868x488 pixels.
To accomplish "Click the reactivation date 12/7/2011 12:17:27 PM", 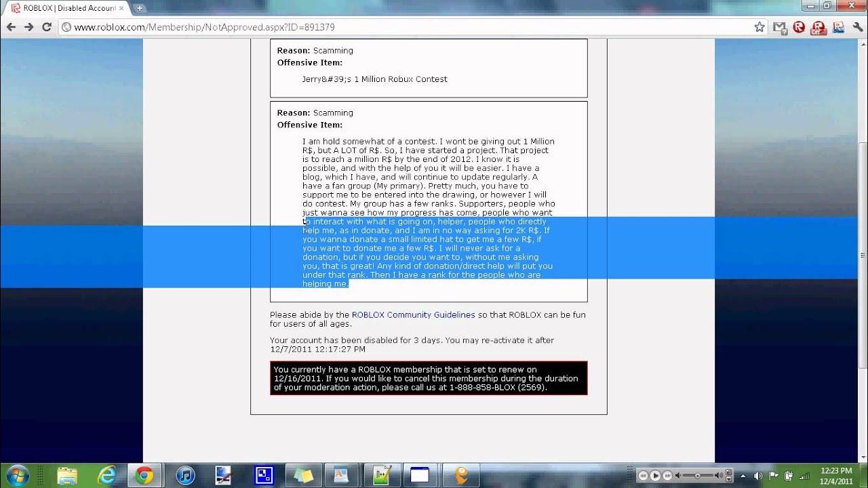I will (317, 349).
